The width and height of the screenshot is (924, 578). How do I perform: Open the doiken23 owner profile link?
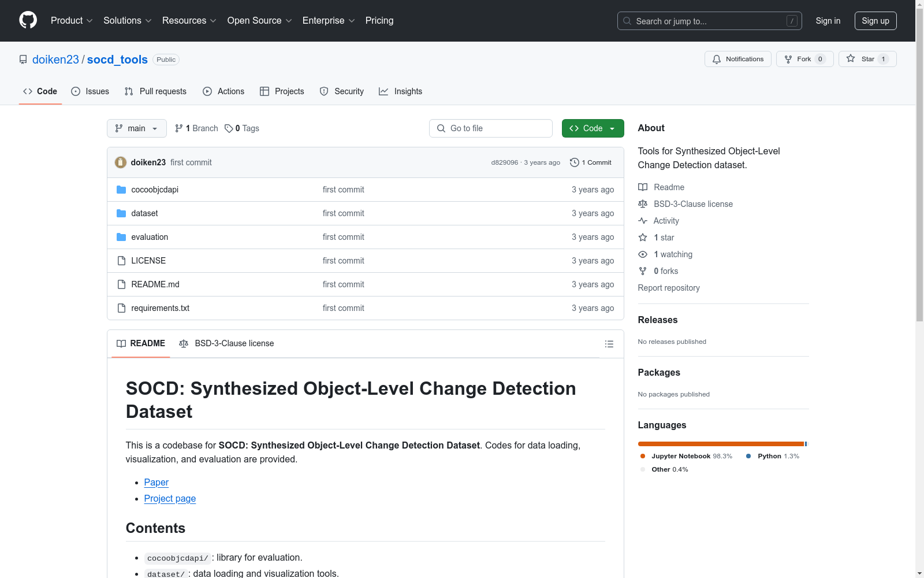coord(55,60)
